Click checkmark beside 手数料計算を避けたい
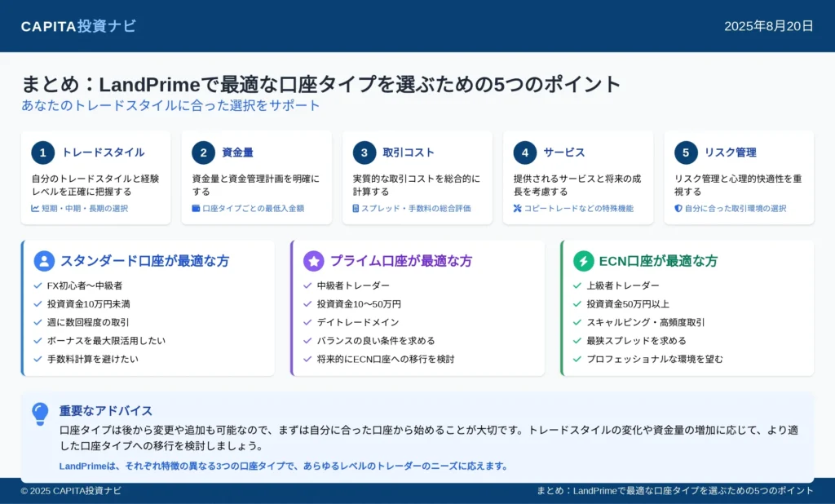 (38, 359)
